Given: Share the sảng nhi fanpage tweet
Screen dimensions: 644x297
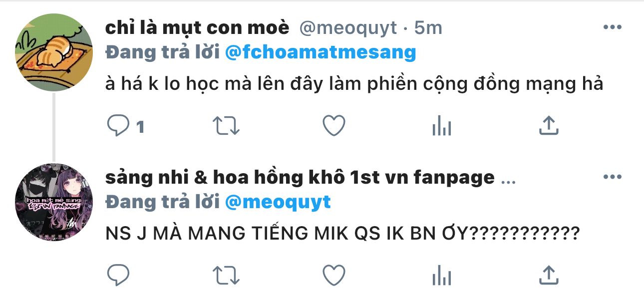Looking at the screenshot, I should tap(549, 275).
